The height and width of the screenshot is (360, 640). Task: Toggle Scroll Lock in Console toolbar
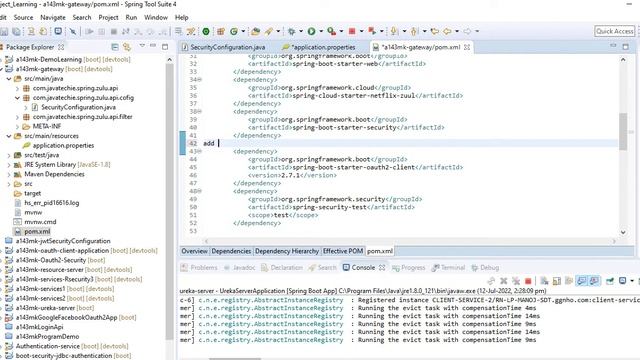point(556,281)
